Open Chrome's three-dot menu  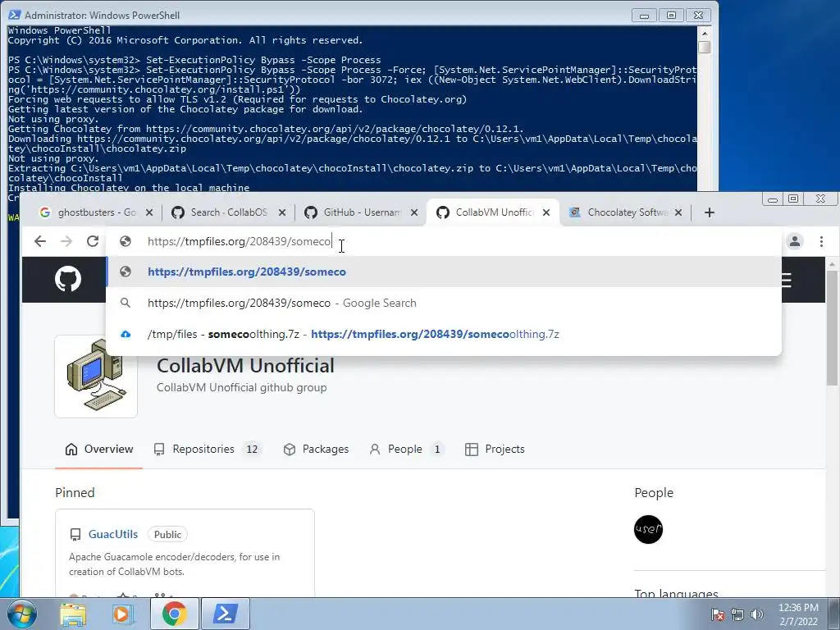point(821,242)
